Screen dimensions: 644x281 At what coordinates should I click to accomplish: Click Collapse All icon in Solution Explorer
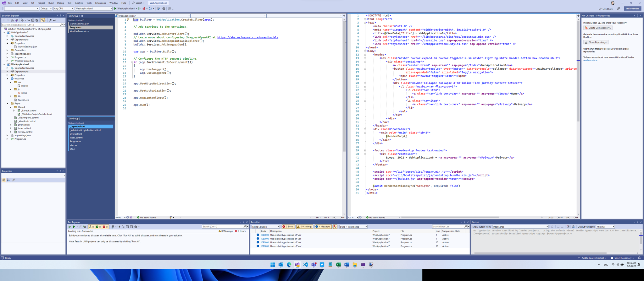(33, 20)
